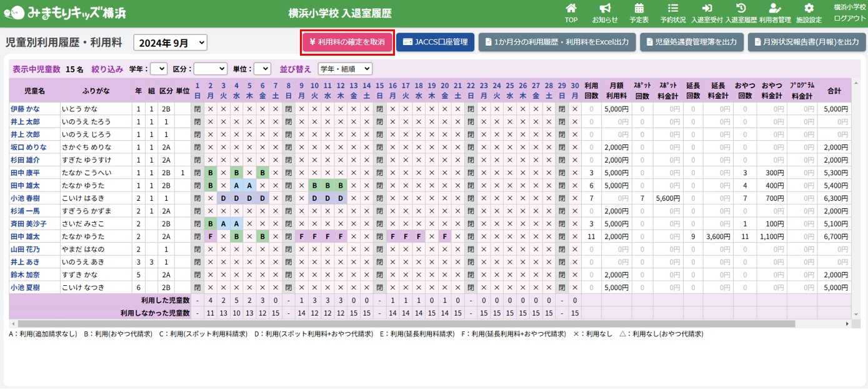
Task: Change the 並び替え sort order dropdown
Action: (344, 69)
